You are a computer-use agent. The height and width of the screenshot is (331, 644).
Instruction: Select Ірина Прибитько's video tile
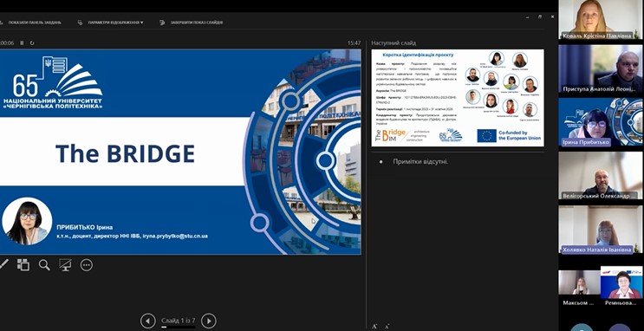click(x=601, y=122)
